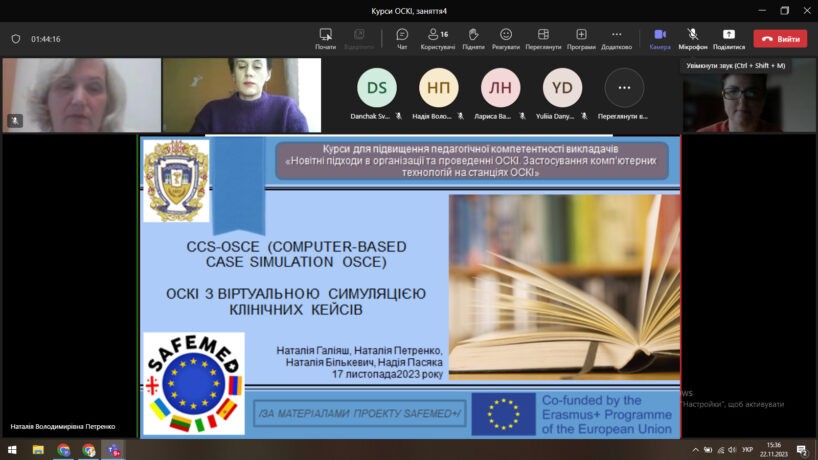The width and height of the screenshot is (818, 460).
Task: Click the Почати take control button
Action: 325,38
